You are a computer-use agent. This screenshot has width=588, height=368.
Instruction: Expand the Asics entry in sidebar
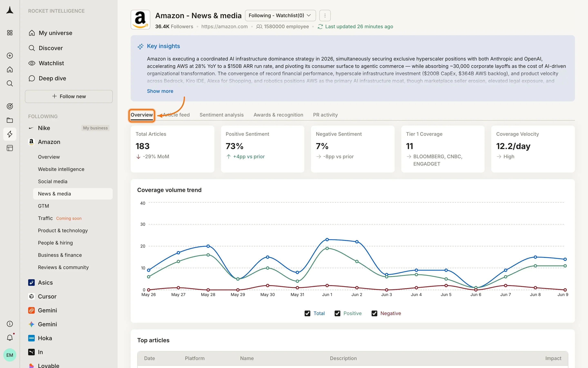[46, 283]
